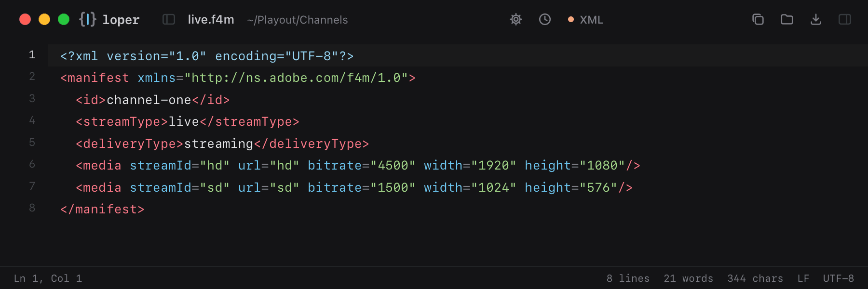
Task: Click the 21 words status entry
Action: [x=688, y=278]
